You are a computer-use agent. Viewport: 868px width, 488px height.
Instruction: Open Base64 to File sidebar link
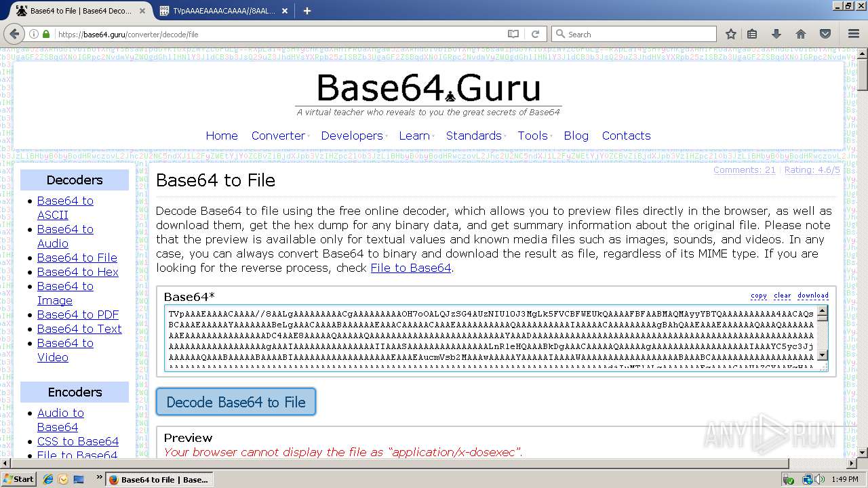coord(77,258)
